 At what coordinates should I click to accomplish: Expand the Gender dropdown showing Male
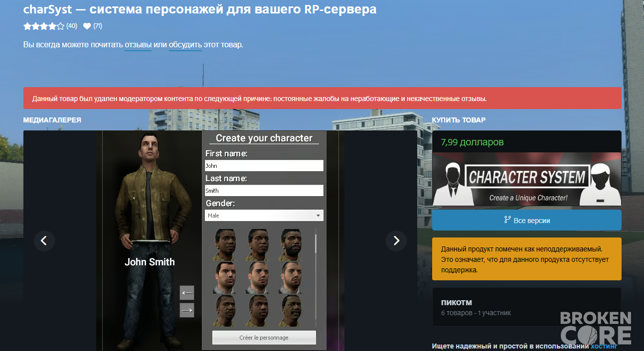pos(264,216)
